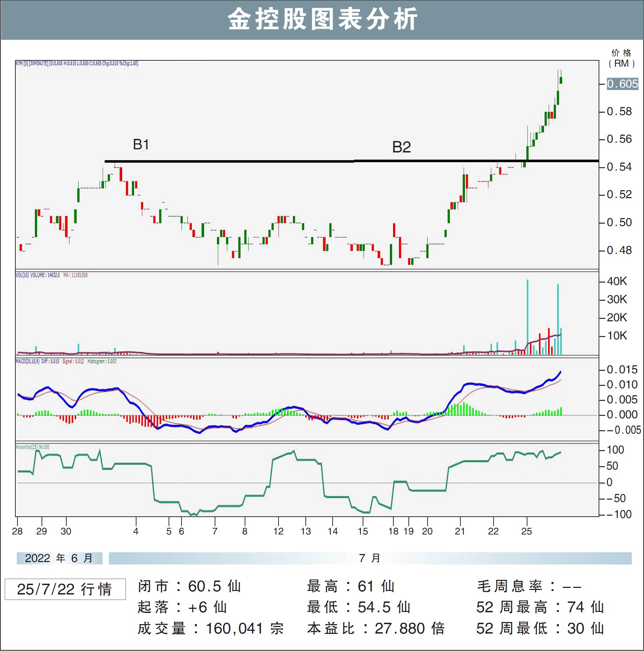Click 最高：61仙 high text
This screenshot has width=644, height=651.
pyautogui.click(x=351, y=586)
